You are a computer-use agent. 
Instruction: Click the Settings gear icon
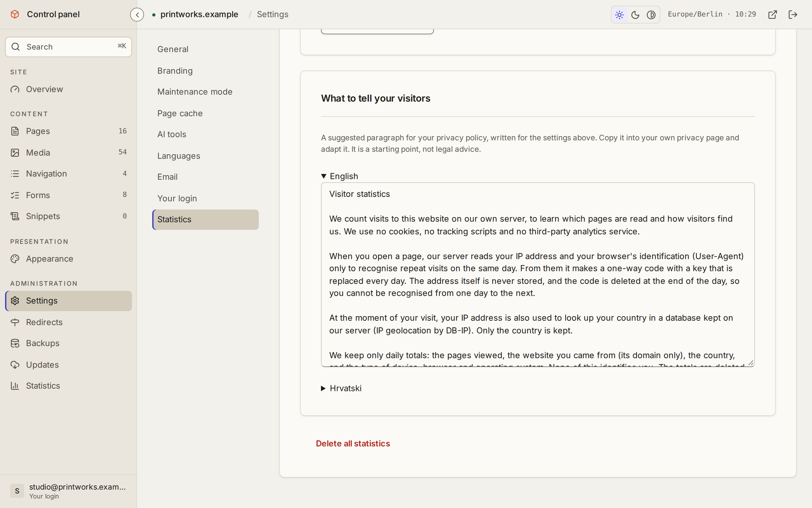(x=15, y=301)
